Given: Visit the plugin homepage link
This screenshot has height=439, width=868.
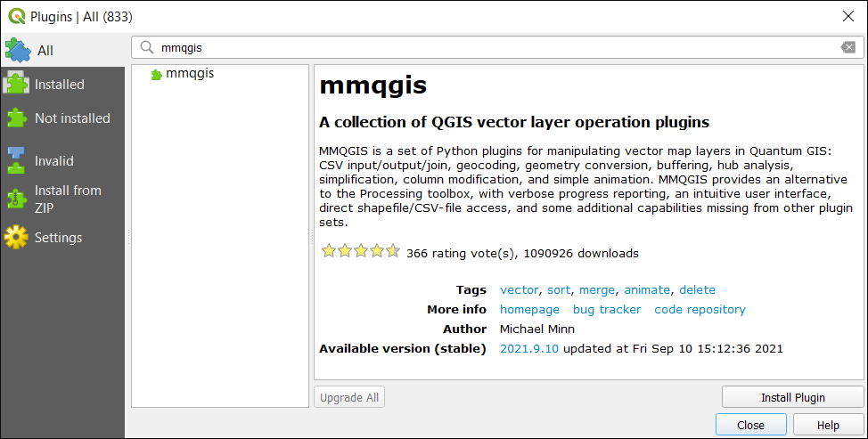Looking at the screenshot, I should click(x=529, y=310).
